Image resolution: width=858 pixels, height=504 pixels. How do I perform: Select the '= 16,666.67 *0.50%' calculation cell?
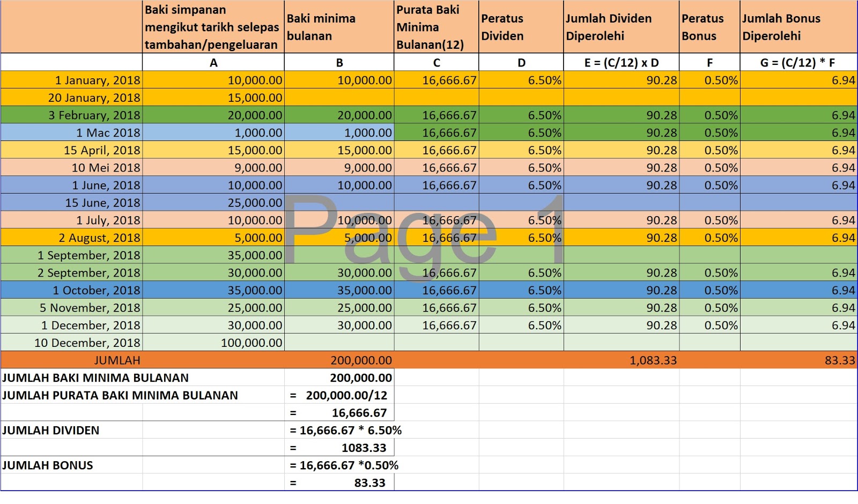pos(344,465)
